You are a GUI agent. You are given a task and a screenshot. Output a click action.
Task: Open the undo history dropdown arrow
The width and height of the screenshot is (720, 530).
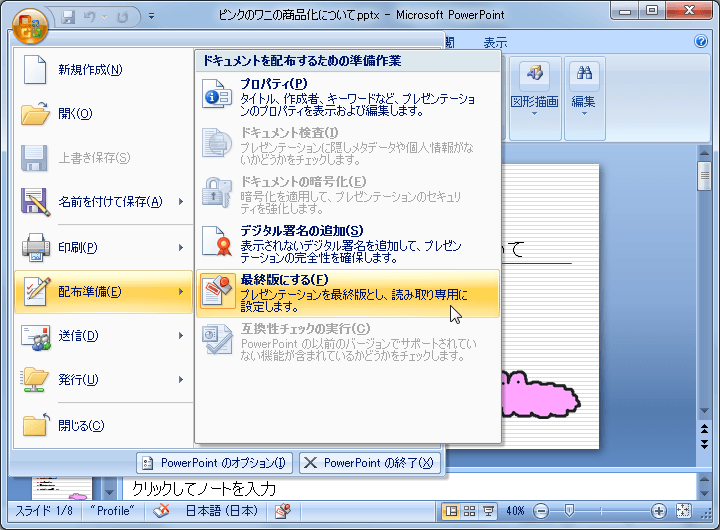click(104, 17)
